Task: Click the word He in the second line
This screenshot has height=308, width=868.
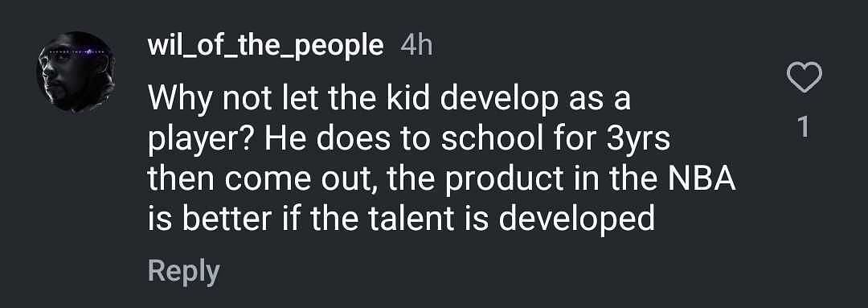Action: [x=282, y=141]
